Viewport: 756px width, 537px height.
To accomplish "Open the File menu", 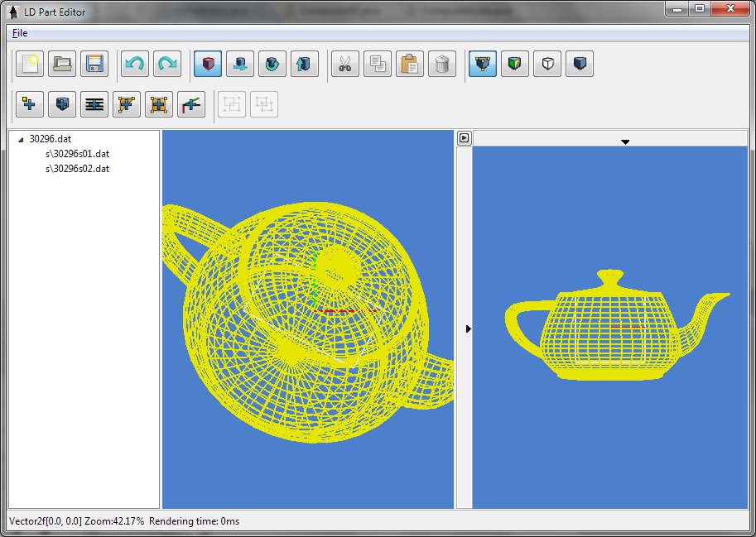I will click(x=20, y=33).
